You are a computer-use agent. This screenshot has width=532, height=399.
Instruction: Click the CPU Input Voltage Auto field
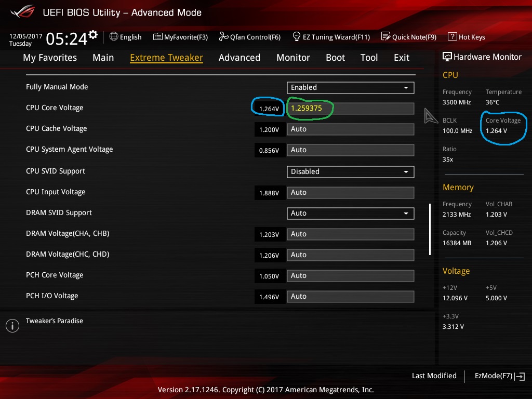(x=351, y=193)
